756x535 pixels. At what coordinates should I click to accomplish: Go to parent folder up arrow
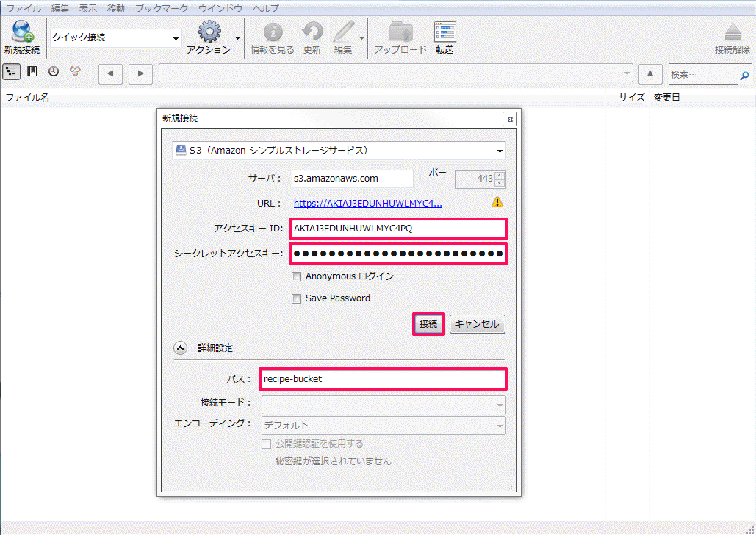click(x=650, y=73)
